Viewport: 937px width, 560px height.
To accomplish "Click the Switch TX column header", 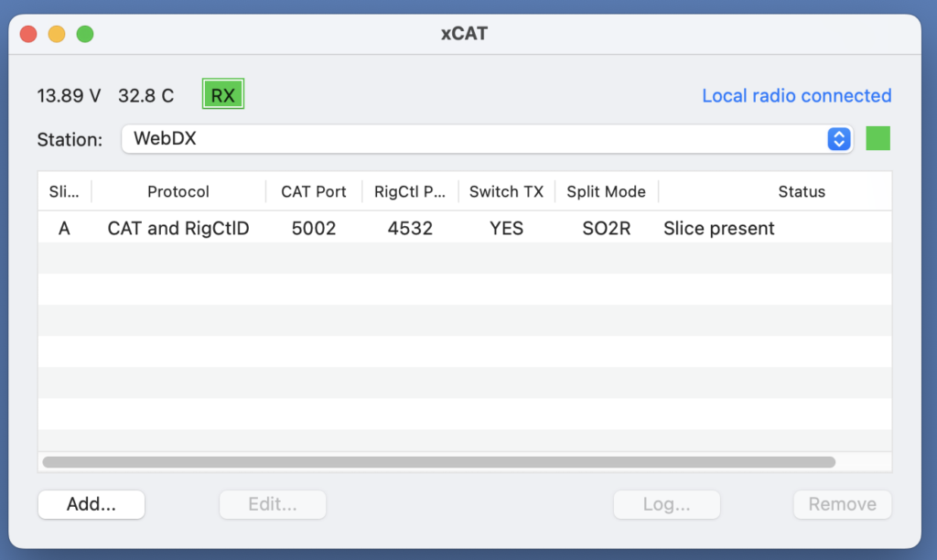I will click(x=506, y=191).
